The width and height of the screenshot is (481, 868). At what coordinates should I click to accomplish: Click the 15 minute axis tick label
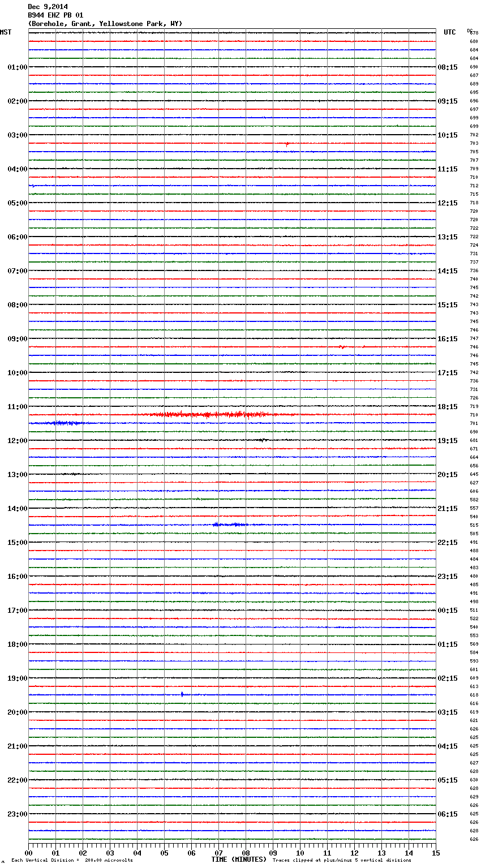pyautogui.click(x=436, y=853)
